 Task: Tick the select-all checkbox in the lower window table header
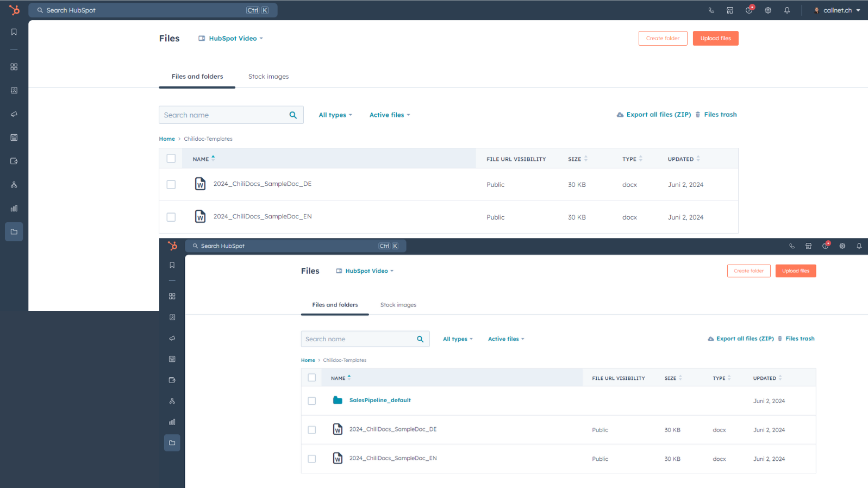pyautogui.click(x=312, y=378)
